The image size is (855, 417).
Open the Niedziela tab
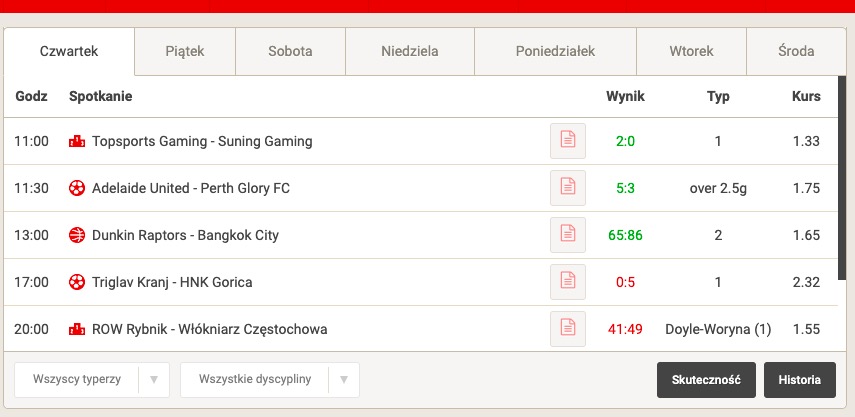click(x=410, y=51)
